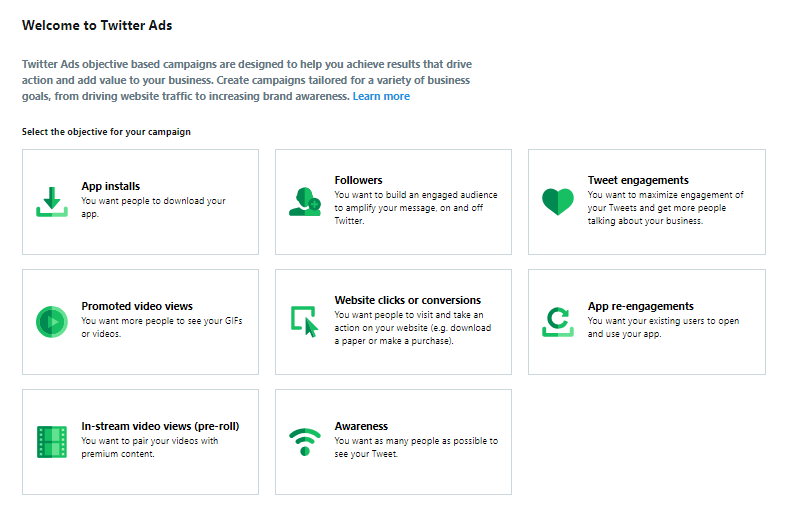The width and height of the screenshot is (788, 519).
Task: Click the Promoted video views play icon
Action: [x=52, y=322]
